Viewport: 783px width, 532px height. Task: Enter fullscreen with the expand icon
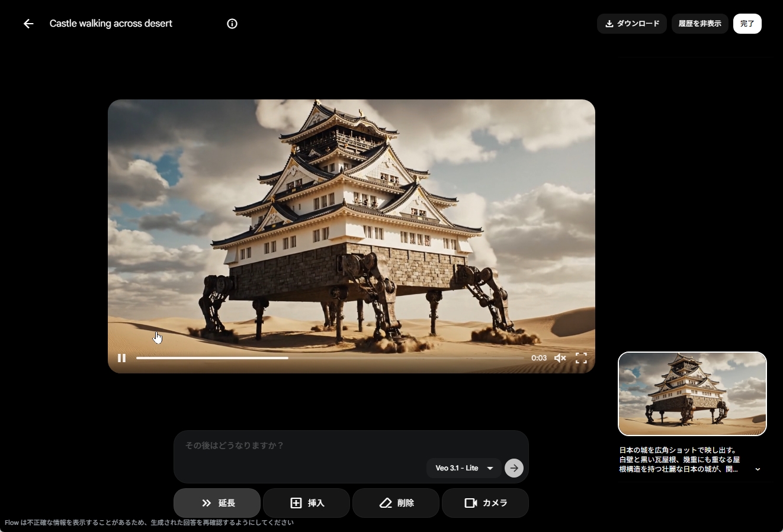581,358
